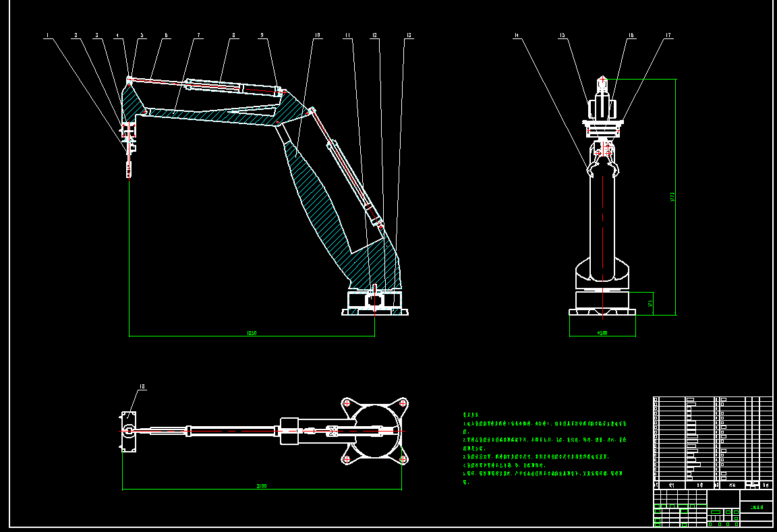Click part callout number 9
The image size is (777, 532).
[262, 35]
